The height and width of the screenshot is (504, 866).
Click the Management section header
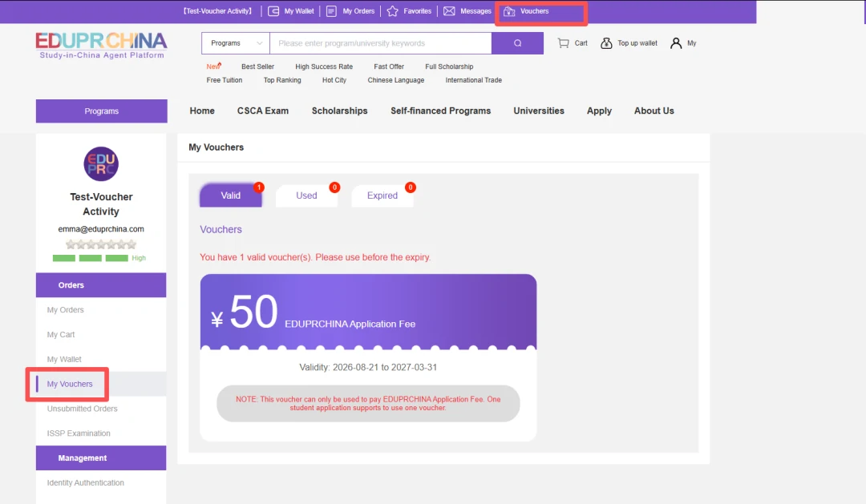[x=101, y=458]
